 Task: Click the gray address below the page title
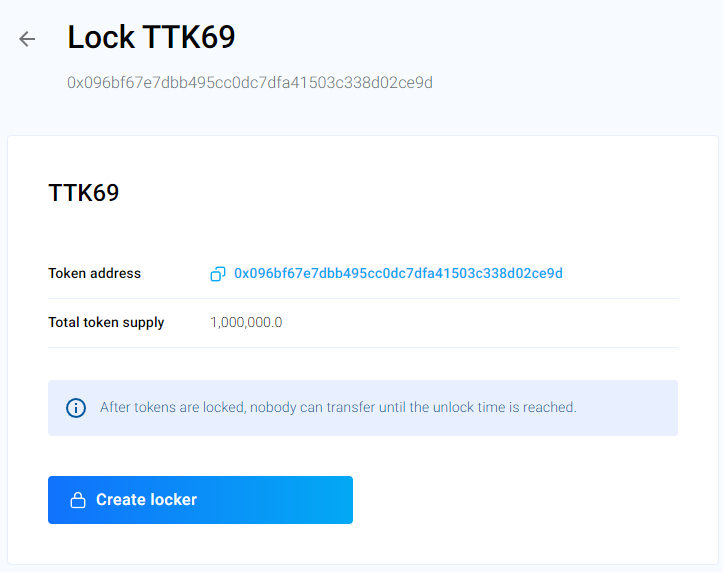click(250, 82)
